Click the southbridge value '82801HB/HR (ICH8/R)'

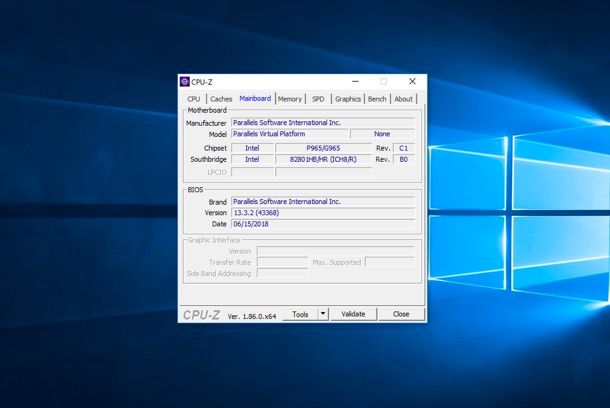[323, 159]
